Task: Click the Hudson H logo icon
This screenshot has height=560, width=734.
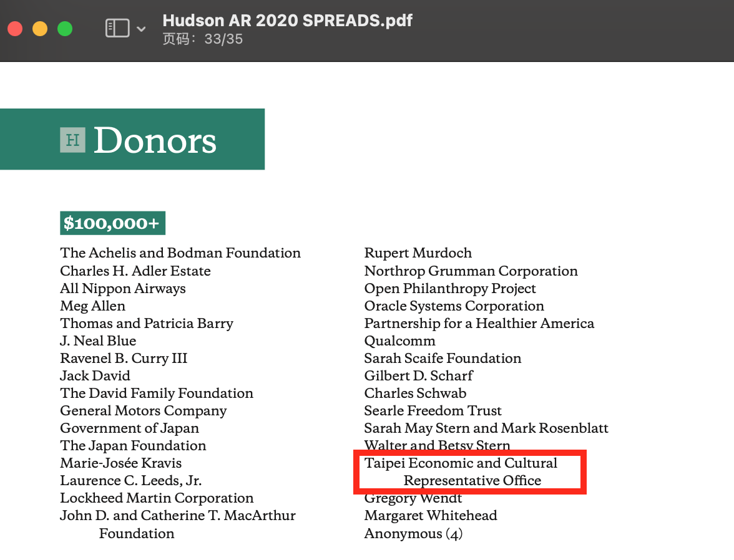Action: point(72,139)
